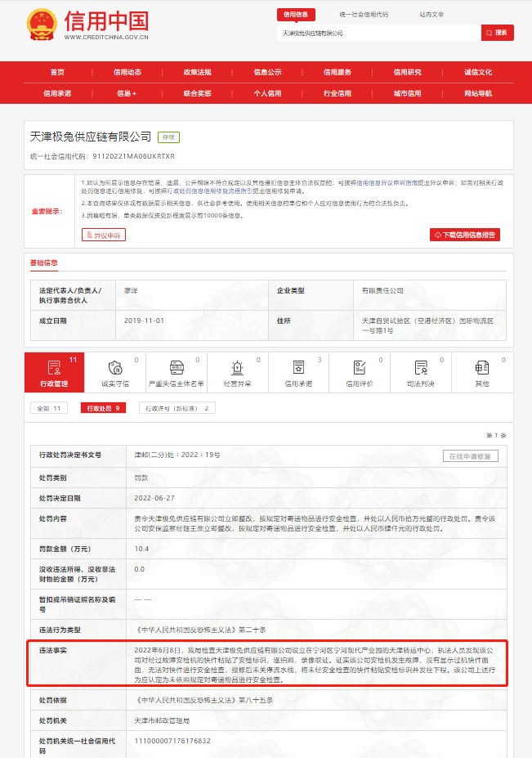This screenshot has width=532, height=758.
Task: Click the 罚款金额 value 10.4
Action: (141, 549)
